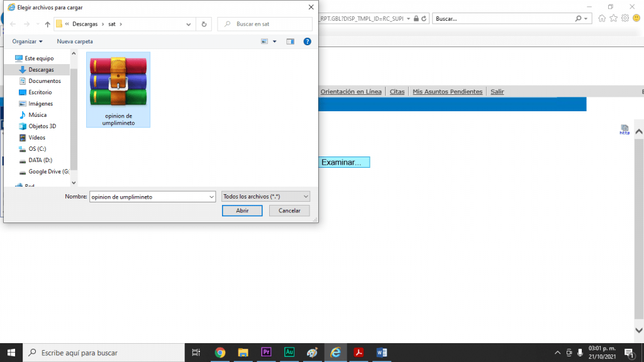Click the taskbar search box
The image size is (644, 362).
[104, 353]
